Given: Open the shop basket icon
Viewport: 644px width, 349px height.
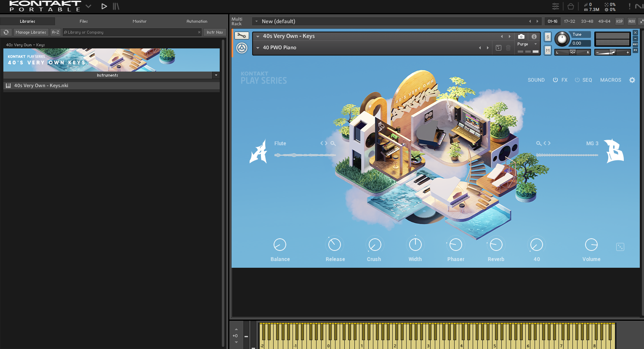Looking at the screenshot, I should point(571,6).
